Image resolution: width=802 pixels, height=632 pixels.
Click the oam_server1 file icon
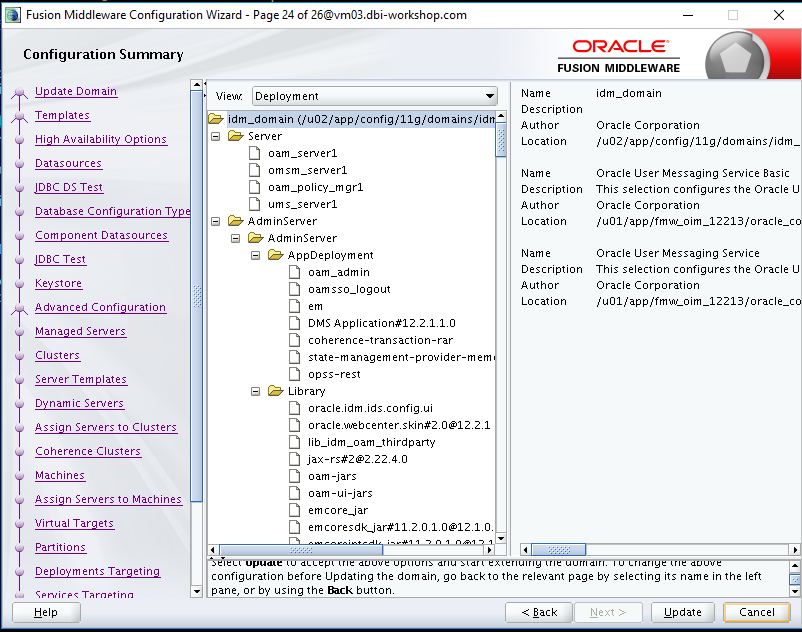tap(255, 153)
